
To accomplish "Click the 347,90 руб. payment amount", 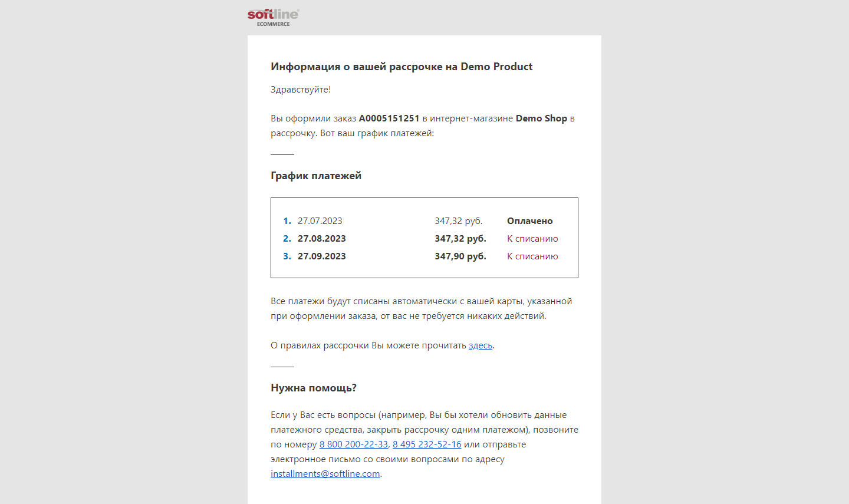I will (x=460, y=256).
